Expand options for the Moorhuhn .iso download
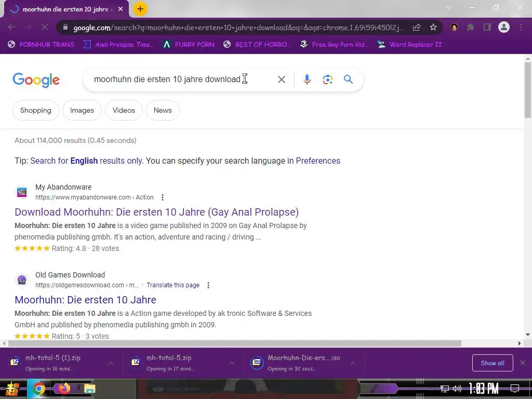 click(353, 363)
